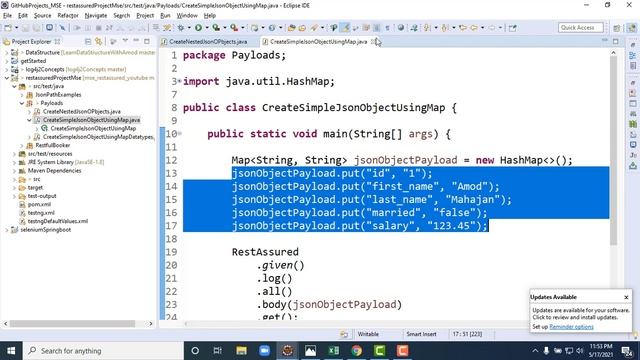Viewport: 640px width, 360px height.
Task: Click the Search flashlight toolbar icon
Action: point(313,28)
